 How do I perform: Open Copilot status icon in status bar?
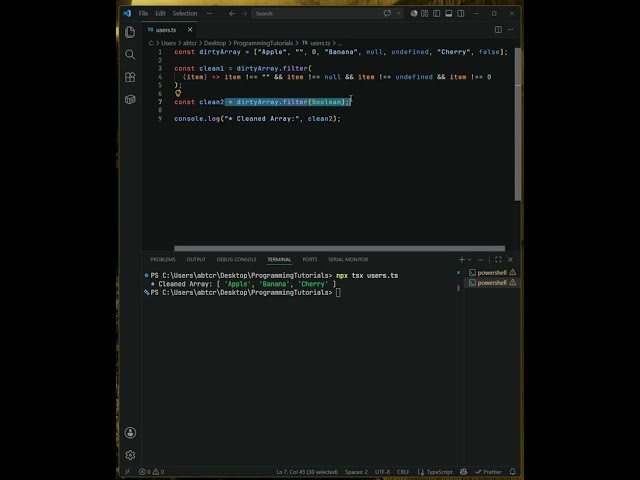(x=463, y=471)
